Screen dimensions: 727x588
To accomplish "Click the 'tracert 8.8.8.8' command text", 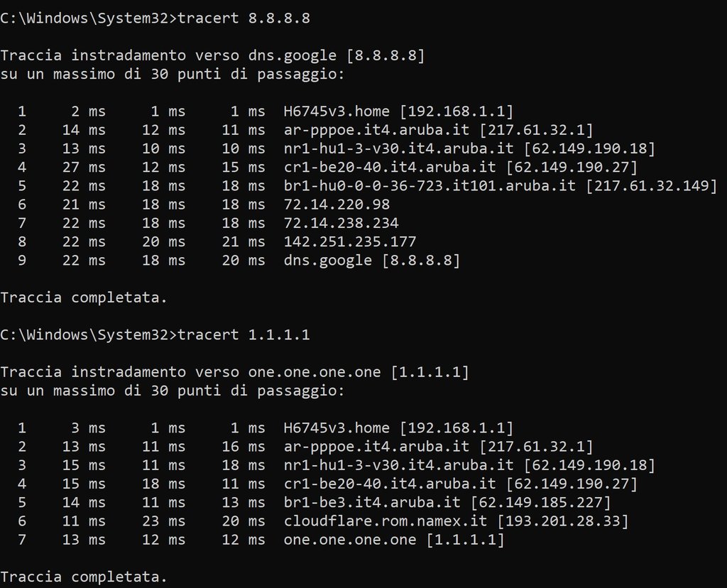I will 245,19.
